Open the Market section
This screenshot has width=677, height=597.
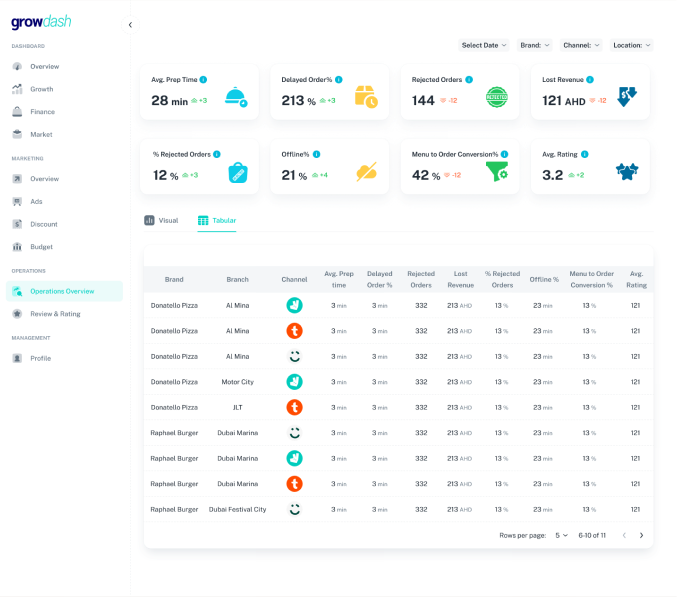41,134
